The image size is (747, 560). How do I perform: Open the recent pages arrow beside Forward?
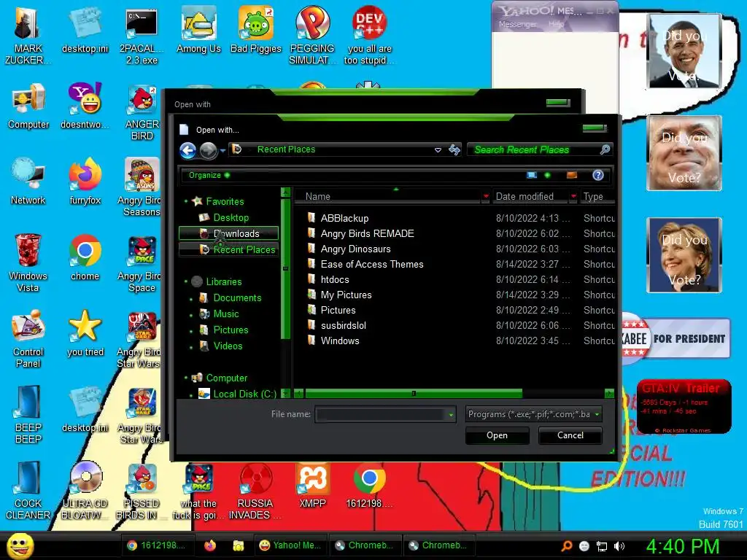click(x=222, y=150)
